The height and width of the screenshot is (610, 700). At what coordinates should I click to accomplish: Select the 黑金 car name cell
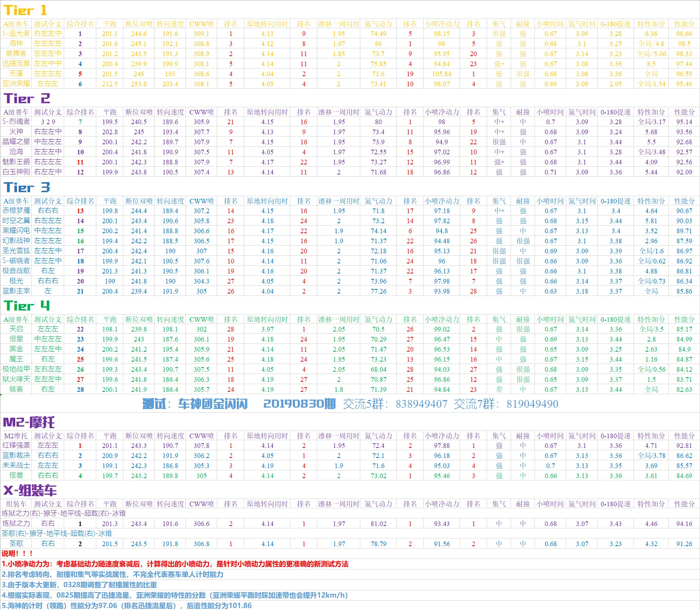pos(16,349)
